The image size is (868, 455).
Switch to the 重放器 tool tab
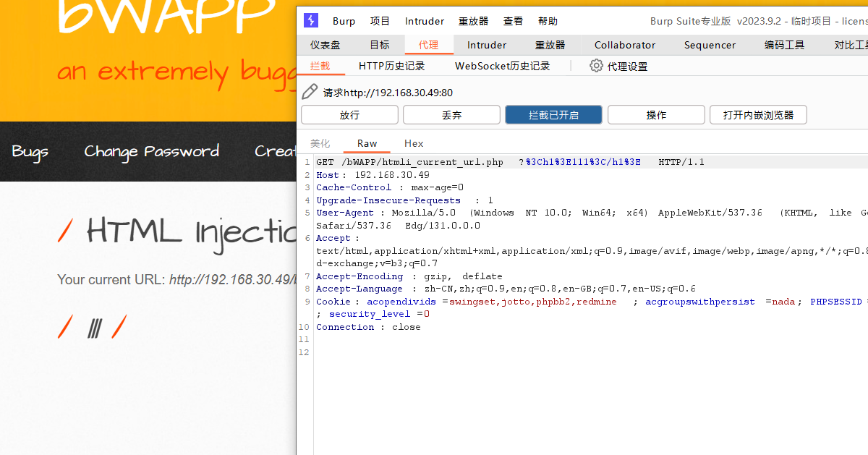pos(550,45)
